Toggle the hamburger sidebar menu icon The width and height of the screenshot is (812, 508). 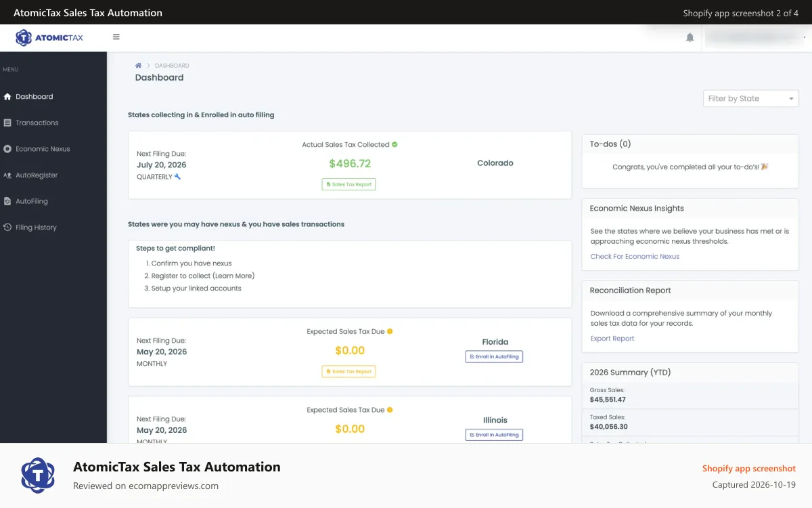116,37
